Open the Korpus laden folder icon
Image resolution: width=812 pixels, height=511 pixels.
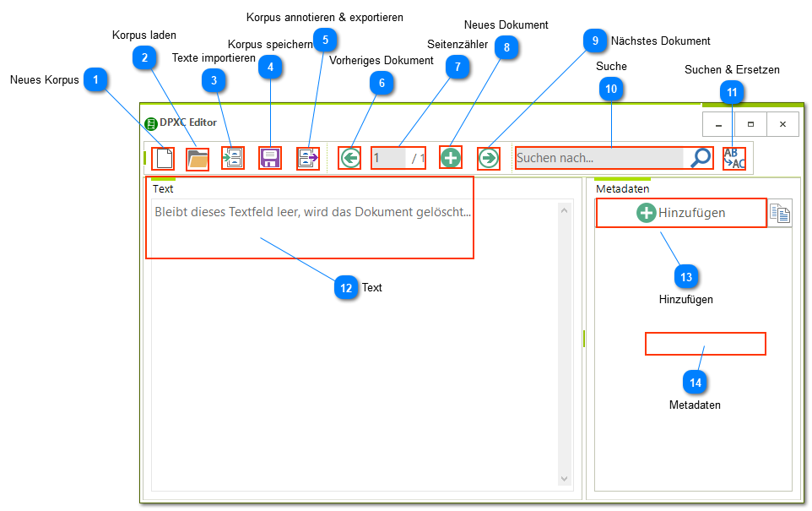[x=198, y=158]
